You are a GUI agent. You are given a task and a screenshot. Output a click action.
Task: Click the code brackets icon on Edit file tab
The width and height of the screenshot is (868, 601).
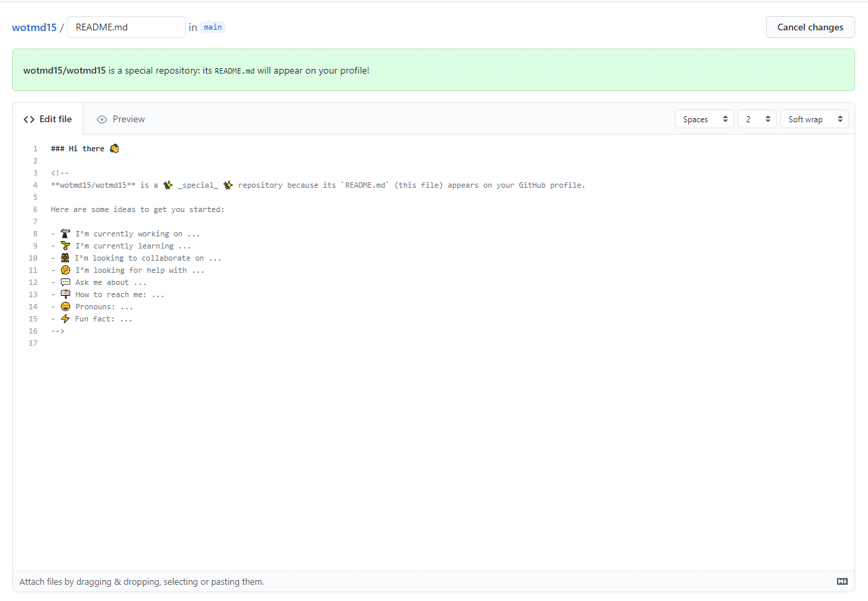coord(28,119)
